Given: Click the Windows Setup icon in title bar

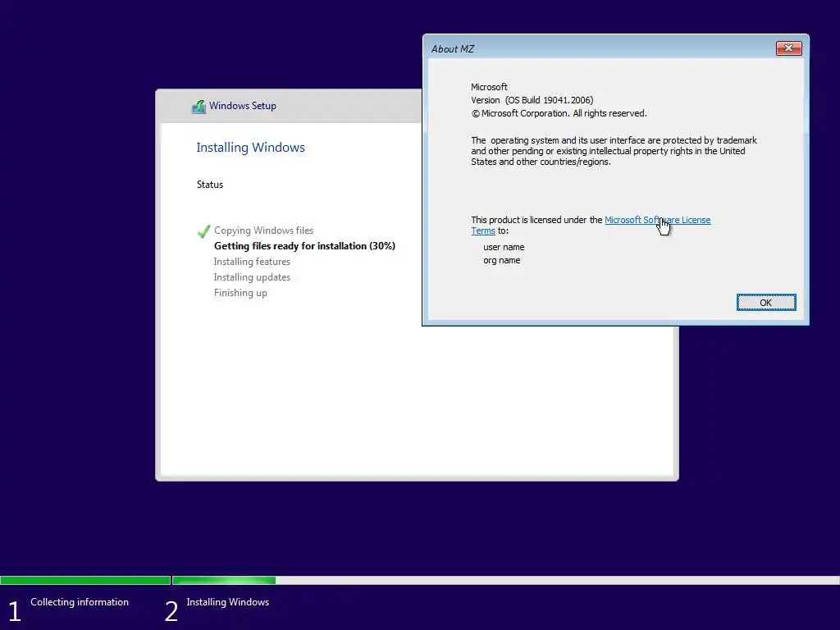Looking at the screenshot, I should tap(199, 106).
